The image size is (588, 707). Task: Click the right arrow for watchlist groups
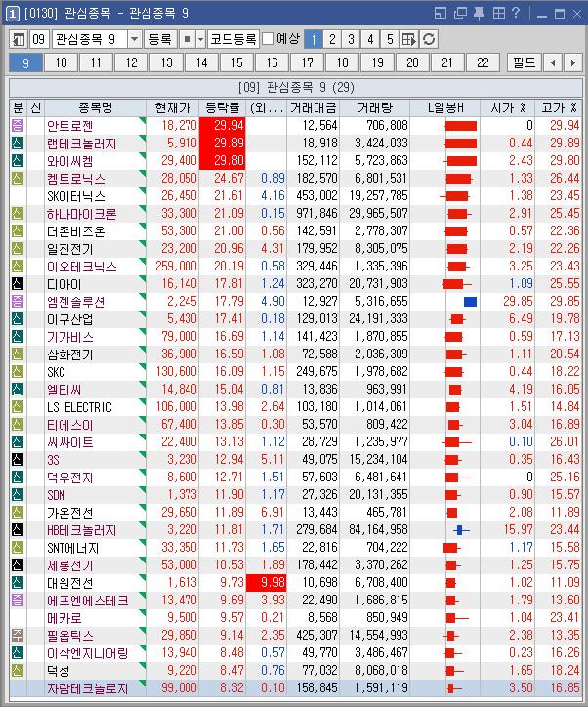573,62
